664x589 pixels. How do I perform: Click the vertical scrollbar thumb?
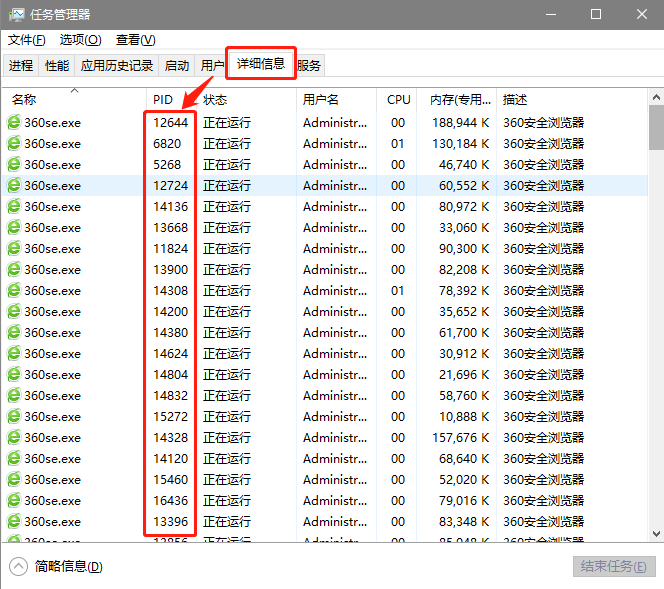tap(656, 127)
